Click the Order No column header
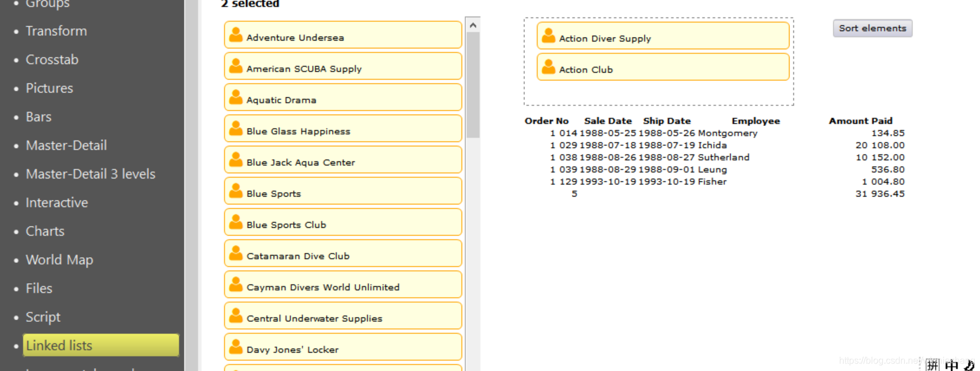Viewport: 980px width, 371px height. 547,121
